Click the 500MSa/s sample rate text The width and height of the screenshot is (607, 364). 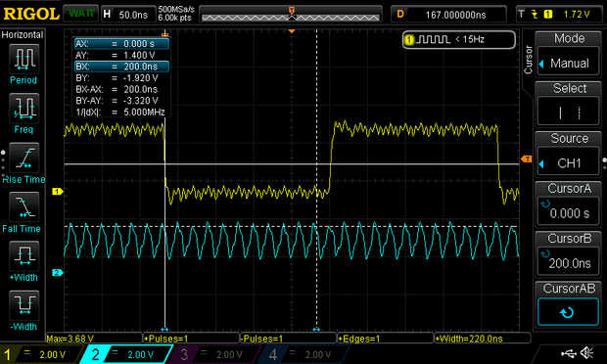tap(176, 10)
